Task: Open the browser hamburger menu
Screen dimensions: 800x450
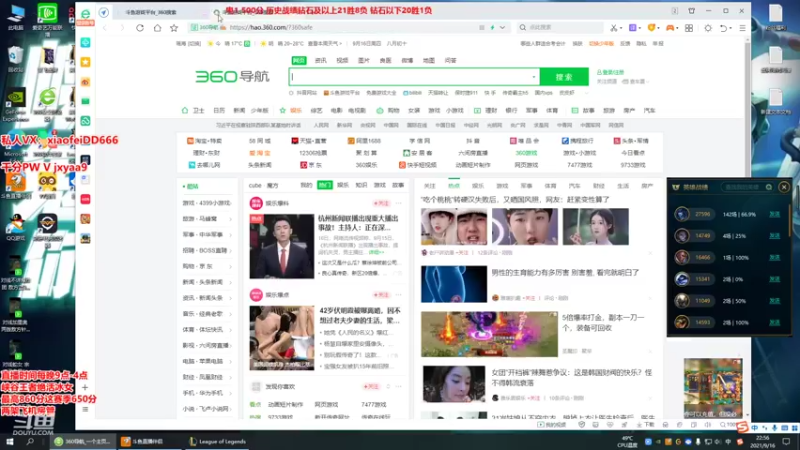Action: pyautogui.click(x=742, y=28)
